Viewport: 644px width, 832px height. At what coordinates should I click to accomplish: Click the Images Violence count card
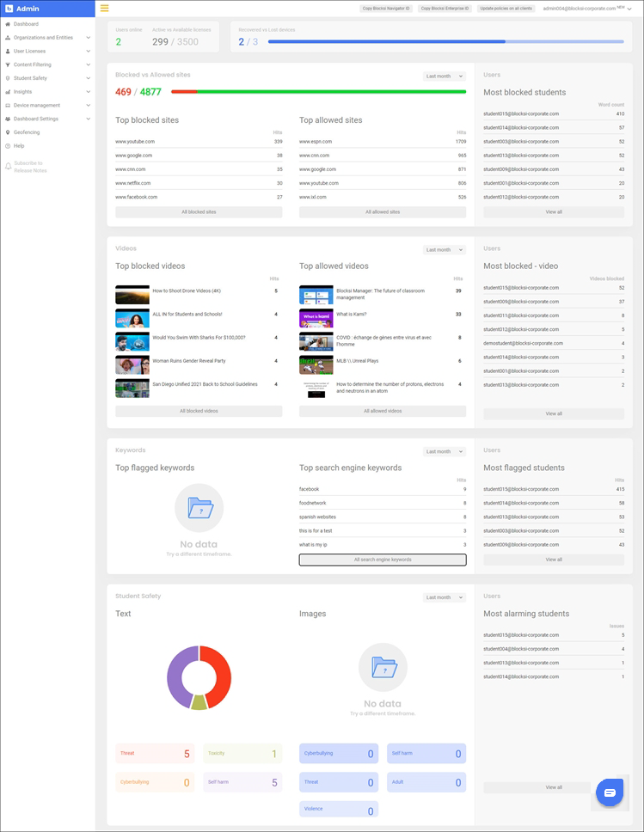339,809
